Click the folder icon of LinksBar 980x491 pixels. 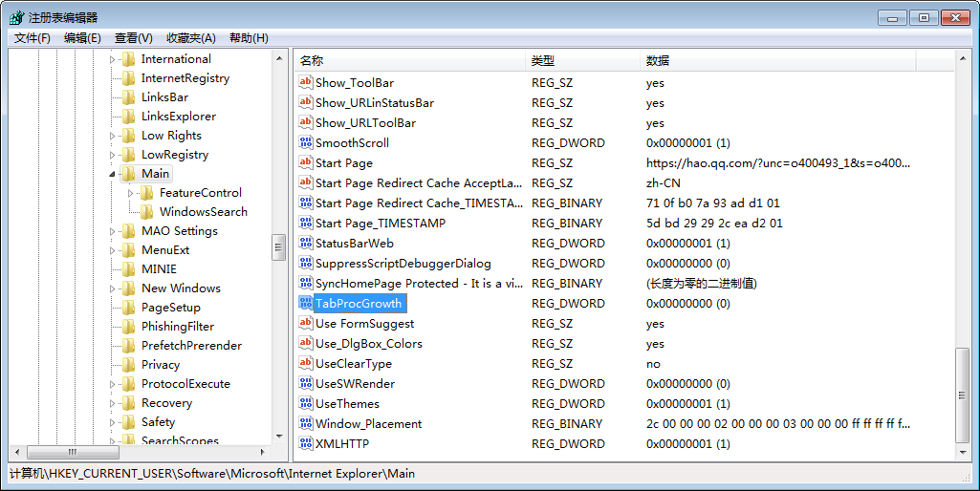pos(129,97)
